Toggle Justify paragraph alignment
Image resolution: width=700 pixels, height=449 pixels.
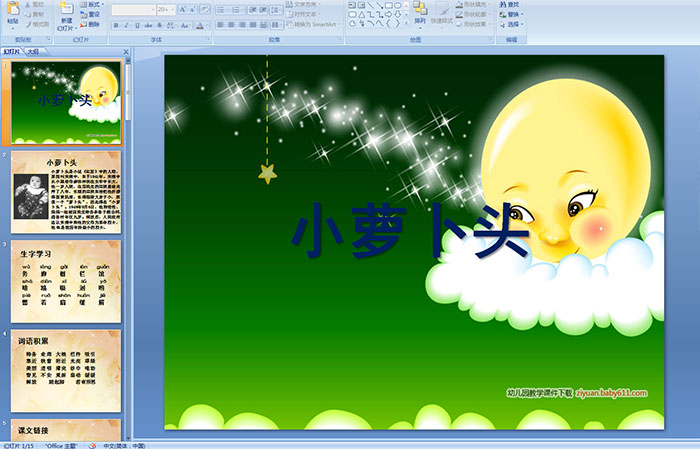(253, 25)
